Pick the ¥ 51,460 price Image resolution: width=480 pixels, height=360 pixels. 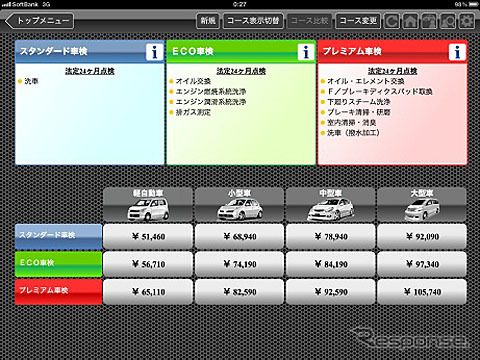pyautogui.click(x=148, y=237)
